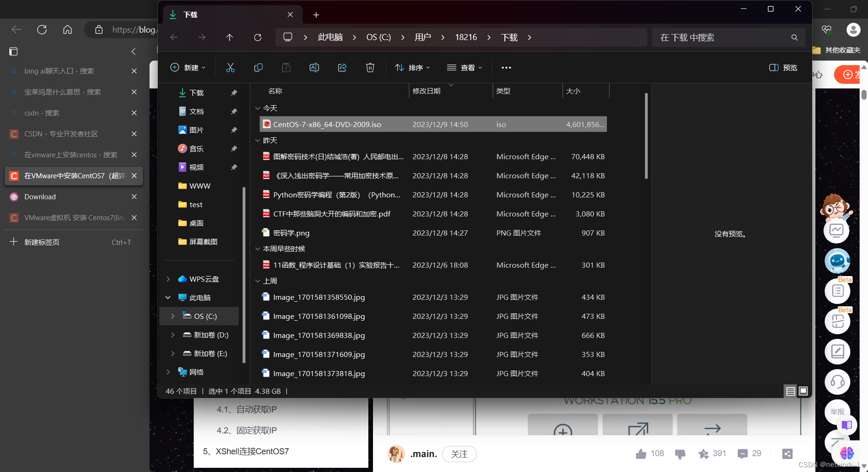
Task: Switch to large thumbnails view icon in status bar
Action: click(803, 391)
